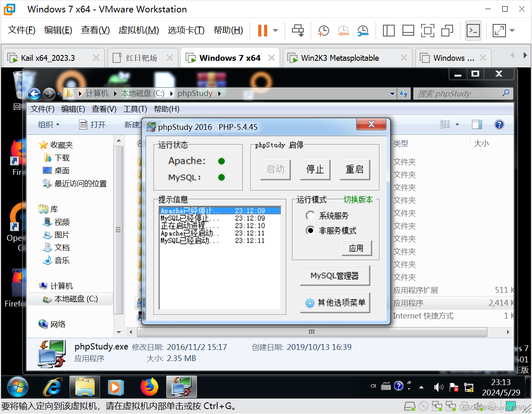Select 最近访问的位置 in navigation pane
Viewport: 532px width, 414px height.
tap(75, 184)
